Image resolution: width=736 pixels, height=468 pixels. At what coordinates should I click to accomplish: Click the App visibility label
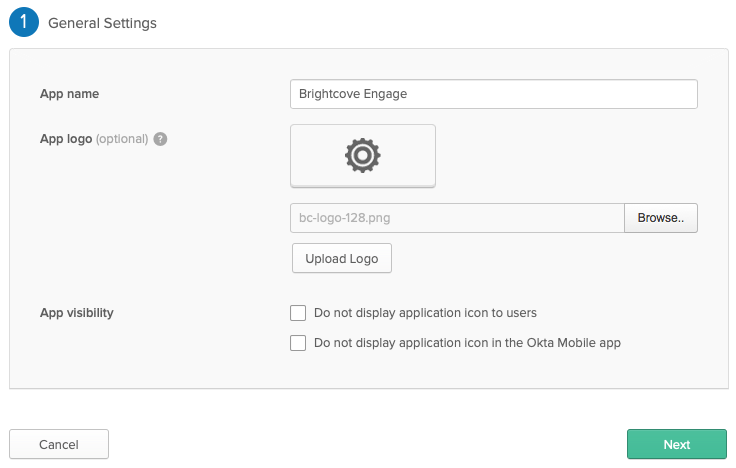click(77, 313)
